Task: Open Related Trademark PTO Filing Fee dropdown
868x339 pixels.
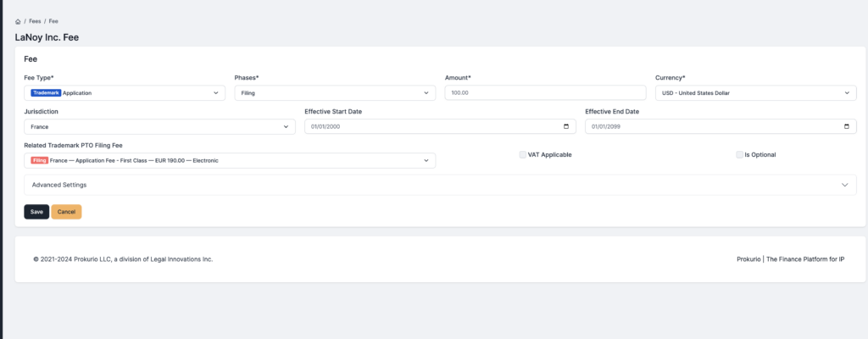Action: [x=230, y=161]
